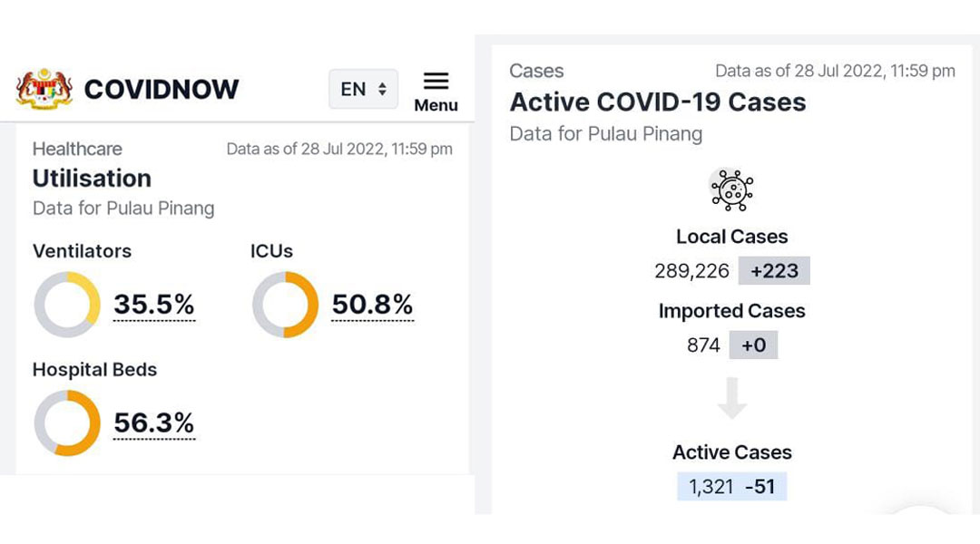Click the 50.8% ICU utilisation value
Screen dimensions: 980x544
pyautogui.click(x=372, y=305)
